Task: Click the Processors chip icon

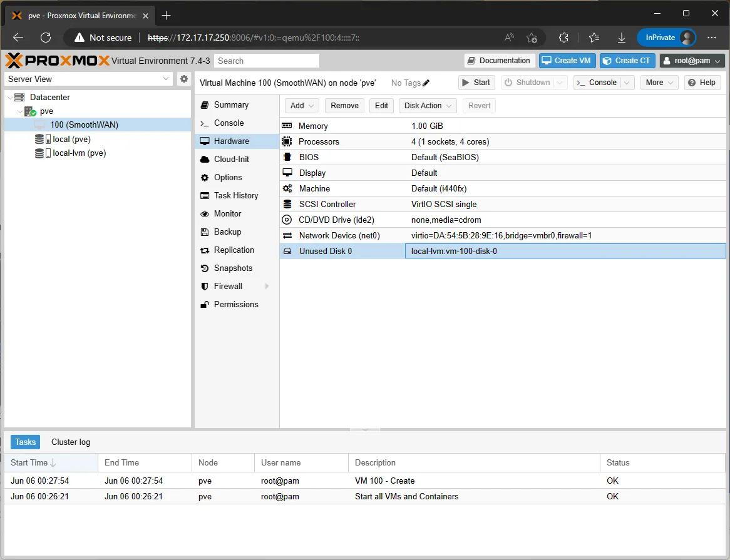Action: pyautogui.click(x=287, y=141)
